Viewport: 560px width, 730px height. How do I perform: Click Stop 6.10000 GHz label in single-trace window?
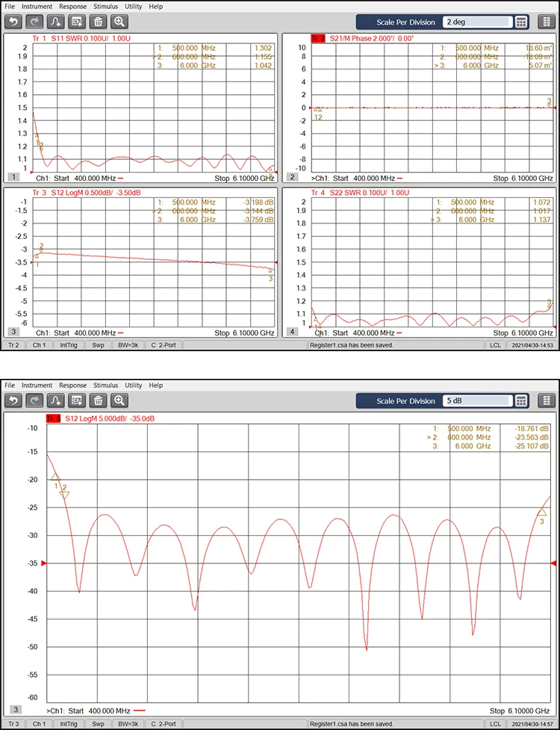click(x=520, y=711)
